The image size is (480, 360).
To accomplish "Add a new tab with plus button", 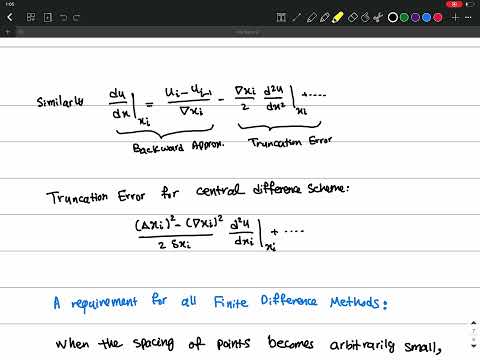I will [7, 32].
